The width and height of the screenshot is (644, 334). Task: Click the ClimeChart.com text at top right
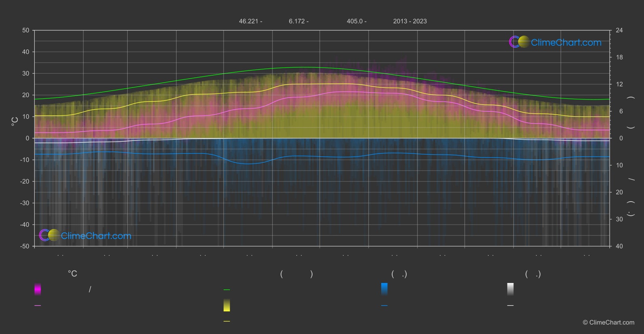566,43
